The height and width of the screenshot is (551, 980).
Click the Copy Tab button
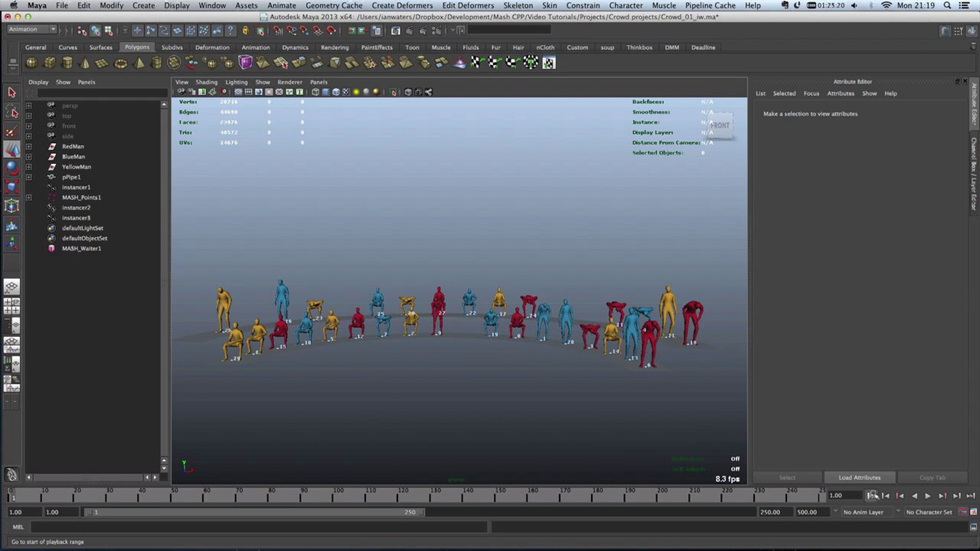(x=932, y=478)
